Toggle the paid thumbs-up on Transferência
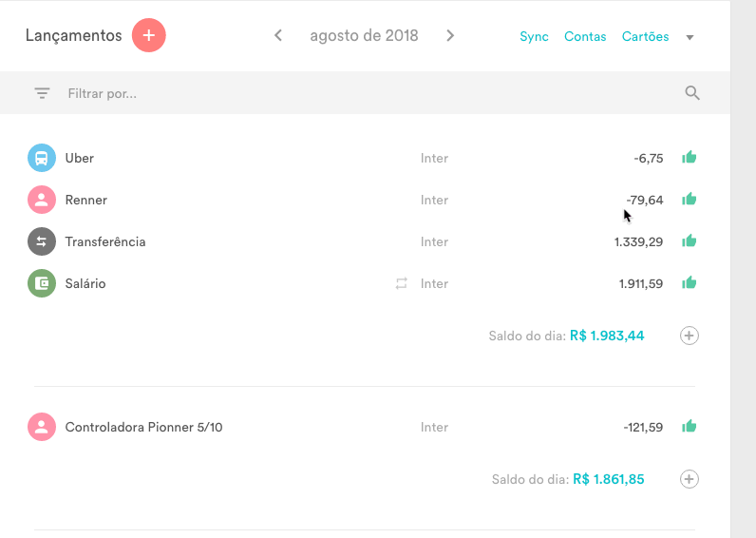The height and width of the screenshot is (538, 756). [x=689, y=240]
